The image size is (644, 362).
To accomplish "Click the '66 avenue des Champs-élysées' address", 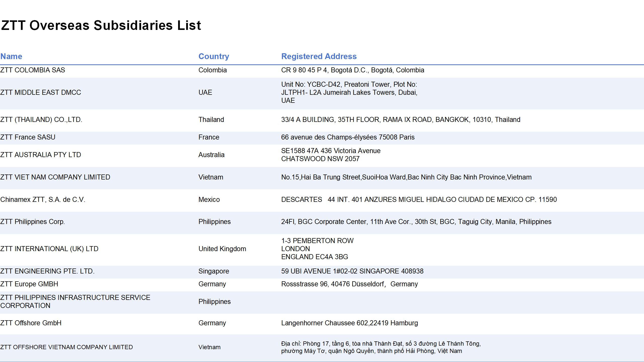I will [x=348, y=137].
